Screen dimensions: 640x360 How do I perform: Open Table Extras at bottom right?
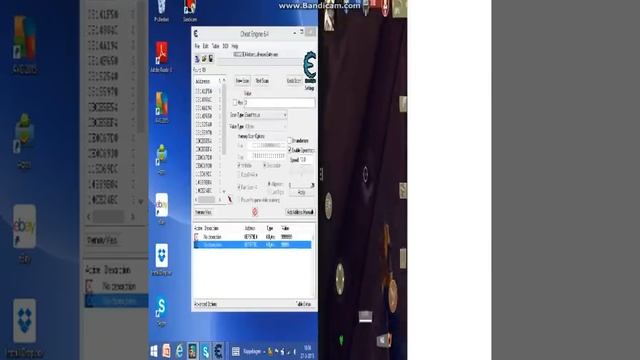(304, 304)
